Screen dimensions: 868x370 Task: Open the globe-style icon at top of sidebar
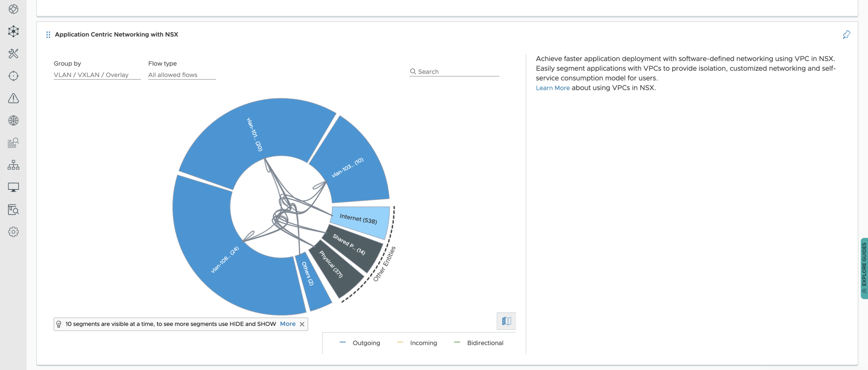point(13,9)
